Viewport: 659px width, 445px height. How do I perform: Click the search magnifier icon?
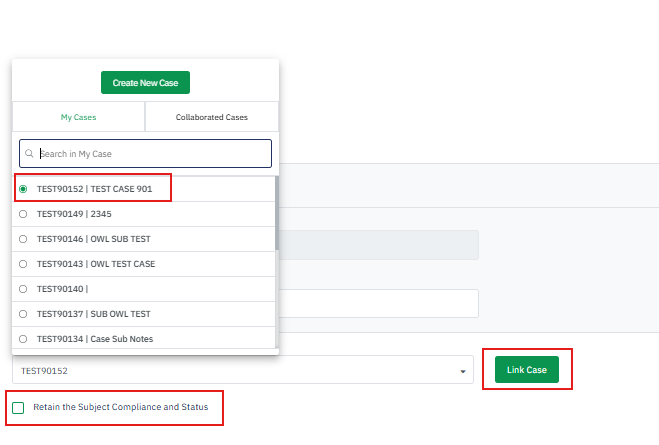point(29,154)
